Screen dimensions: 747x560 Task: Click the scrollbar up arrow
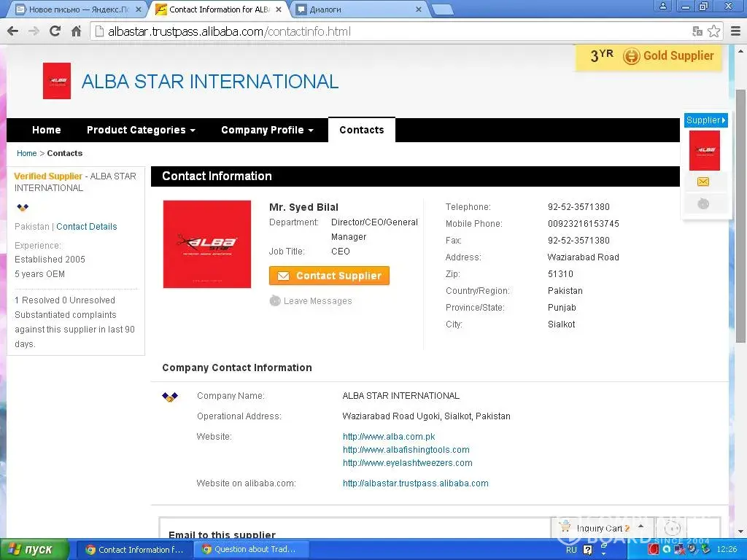click(740, 50)
